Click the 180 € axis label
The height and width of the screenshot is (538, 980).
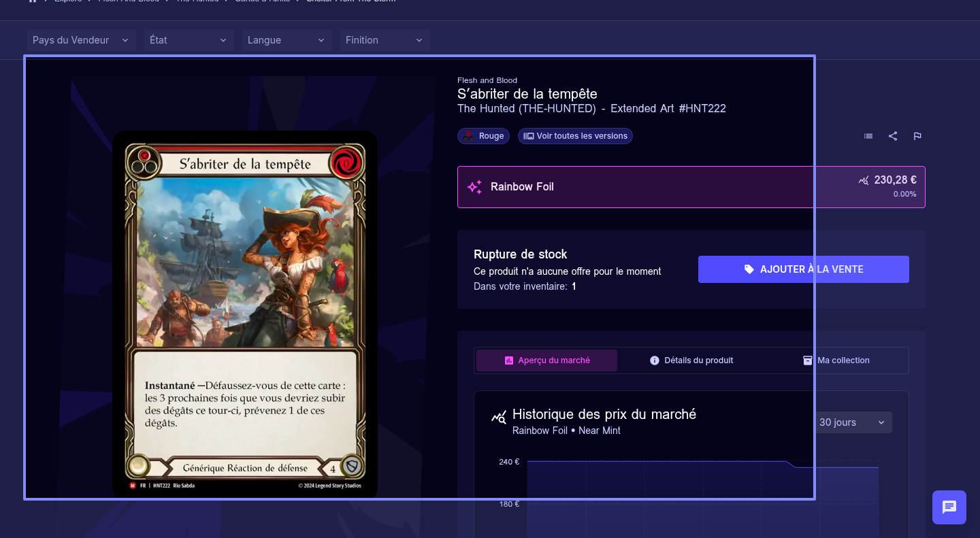(509, 504)
